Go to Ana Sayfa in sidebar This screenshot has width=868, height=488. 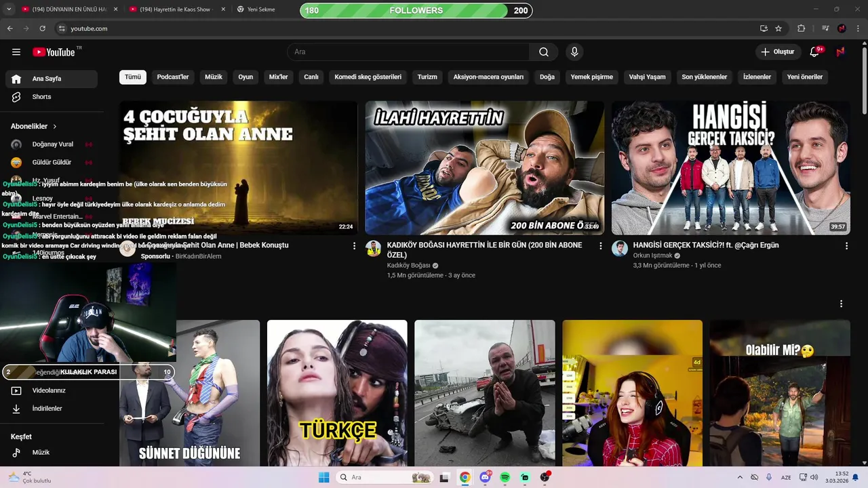(x=52, y=79)
